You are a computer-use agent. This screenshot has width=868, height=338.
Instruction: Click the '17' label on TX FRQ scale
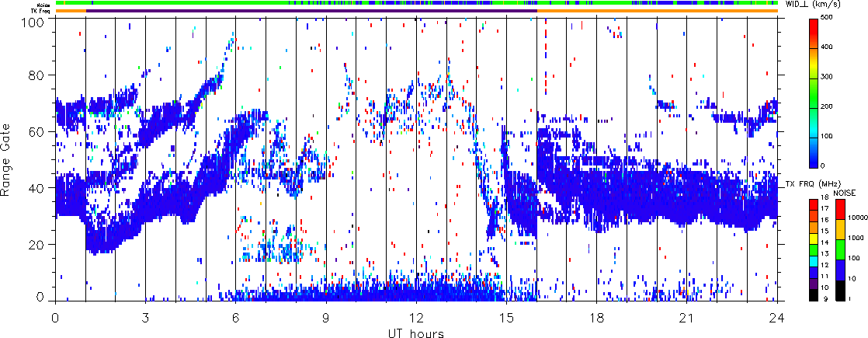pyautogui.click(x=824, y=208)
